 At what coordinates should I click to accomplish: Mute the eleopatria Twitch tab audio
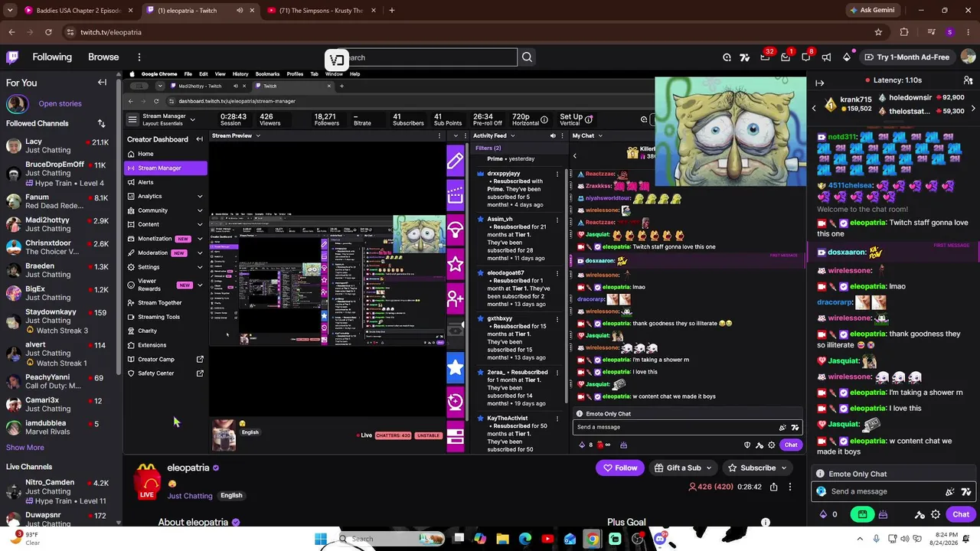click(x=240, y=11)
